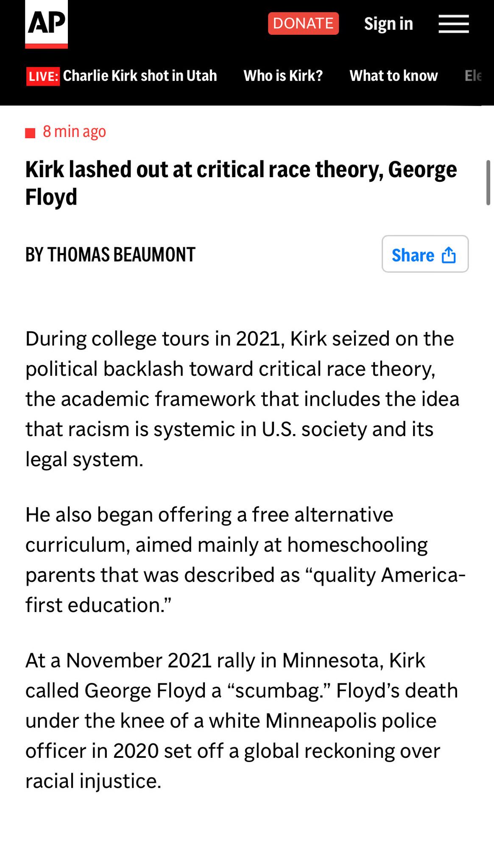Tap the share arrow icon
494x868 pixels.
(449, 255)
